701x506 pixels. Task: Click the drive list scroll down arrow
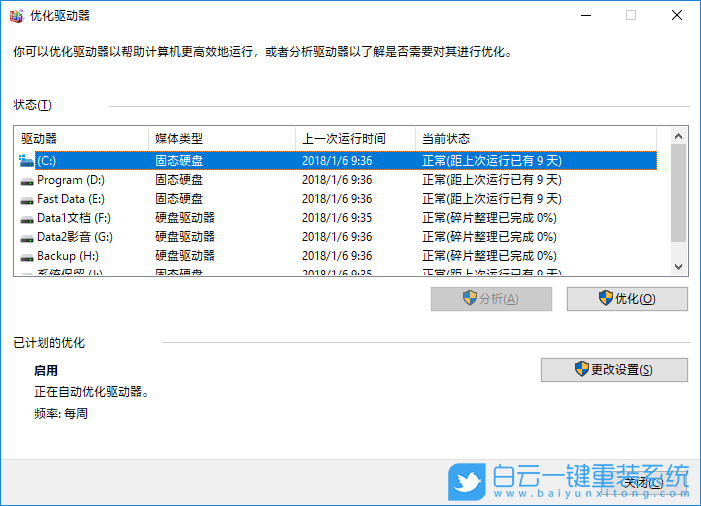pyautogui.click(x=678, y=267)
